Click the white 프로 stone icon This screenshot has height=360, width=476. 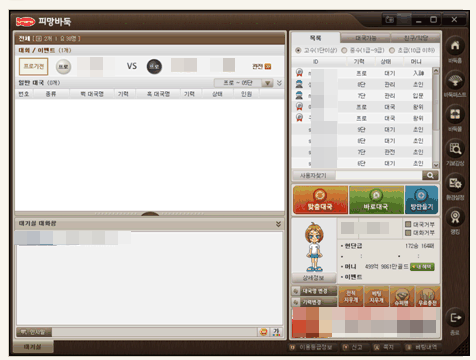point(63,67)
